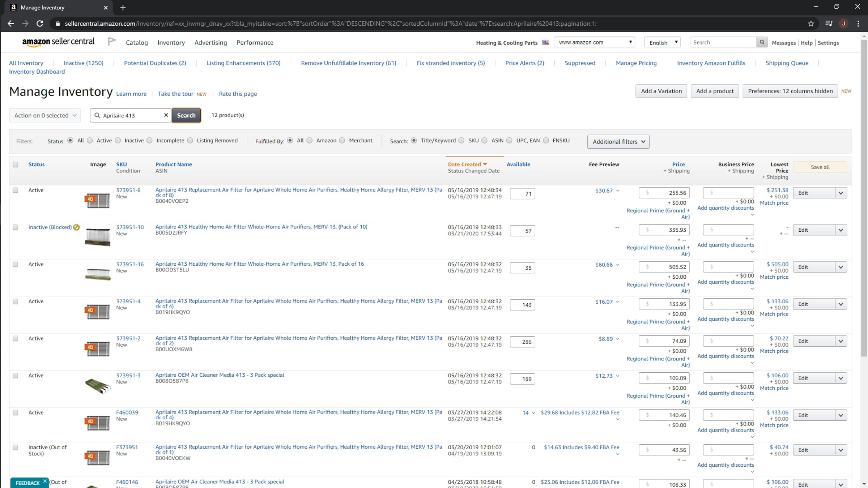Expand the $60.66 fee preview chevron
The height and width of the screenshot is (488, 868).
point(618,265)
